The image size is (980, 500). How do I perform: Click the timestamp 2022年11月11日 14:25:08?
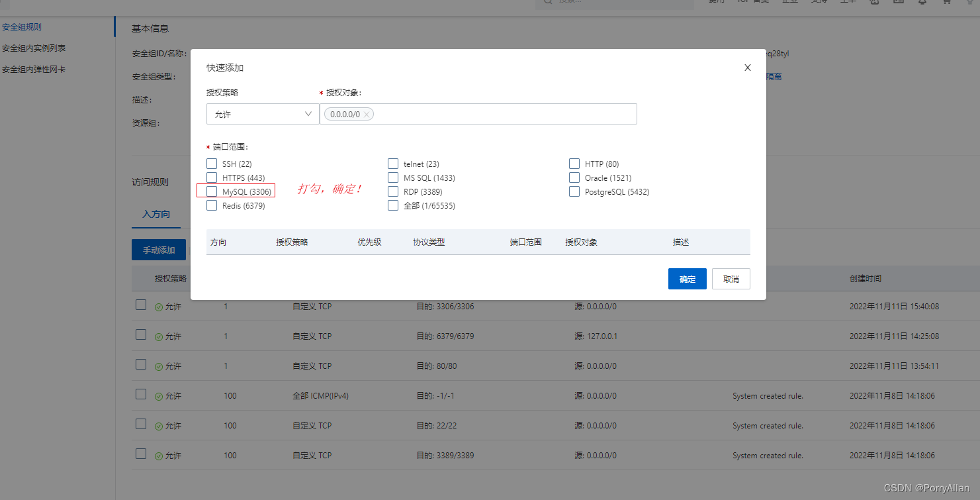(895, 336)
